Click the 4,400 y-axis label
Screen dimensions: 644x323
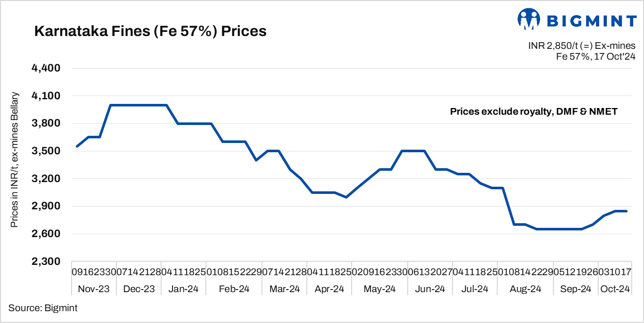click(47, 68)
